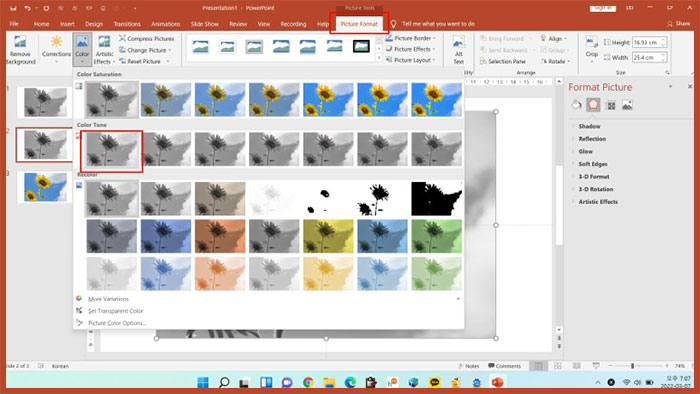Select the Crop tool
This screenshot has width=700, height=394.
point(592,49)
